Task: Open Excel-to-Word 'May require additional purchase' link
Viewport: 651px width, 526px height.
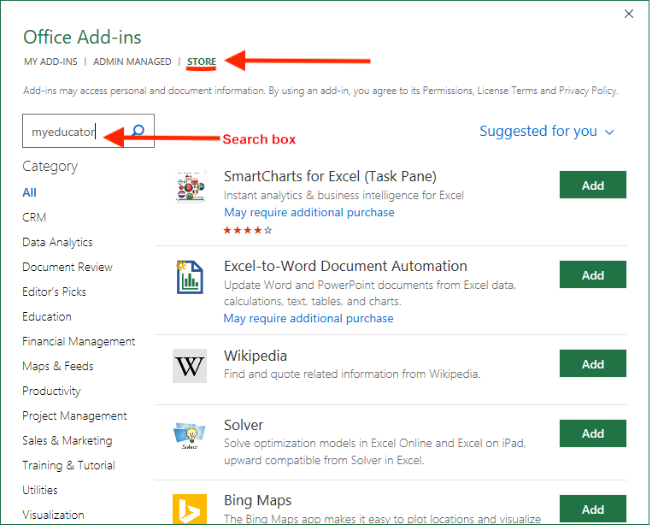Action: 308,318
